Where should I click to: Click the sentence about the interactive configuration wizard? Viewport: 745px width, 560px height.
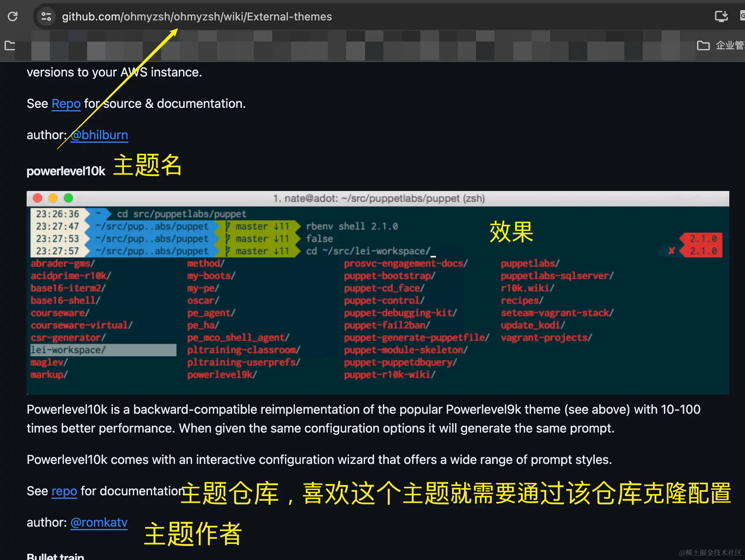click(319, 460)
